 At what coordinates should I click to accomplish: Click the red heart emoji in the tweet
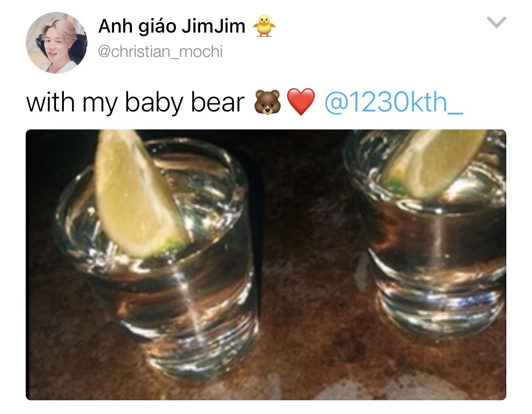301,102
